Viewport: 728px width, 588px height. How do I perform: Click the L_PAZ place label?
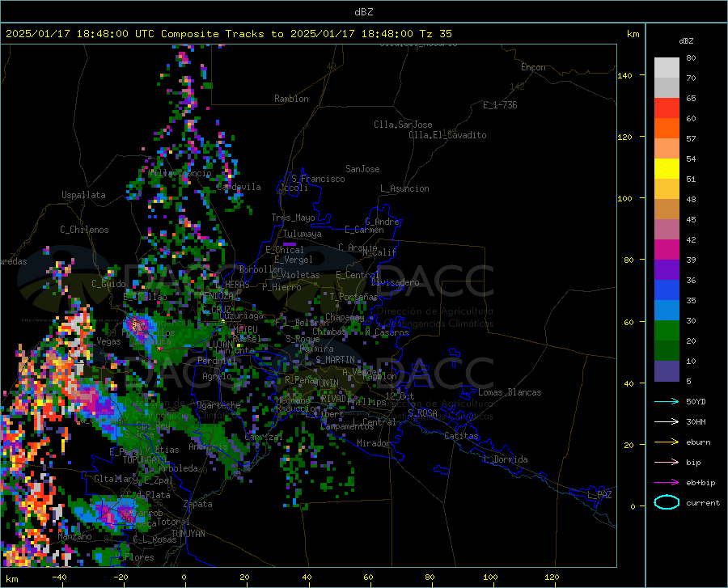pos(599,495)
